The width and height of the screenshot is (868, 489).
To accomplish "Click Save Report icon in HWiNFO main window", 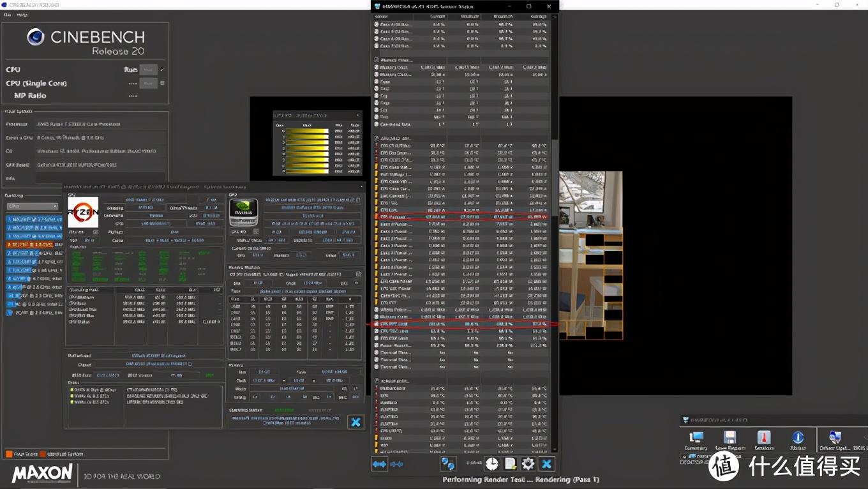I will (730, 440).
